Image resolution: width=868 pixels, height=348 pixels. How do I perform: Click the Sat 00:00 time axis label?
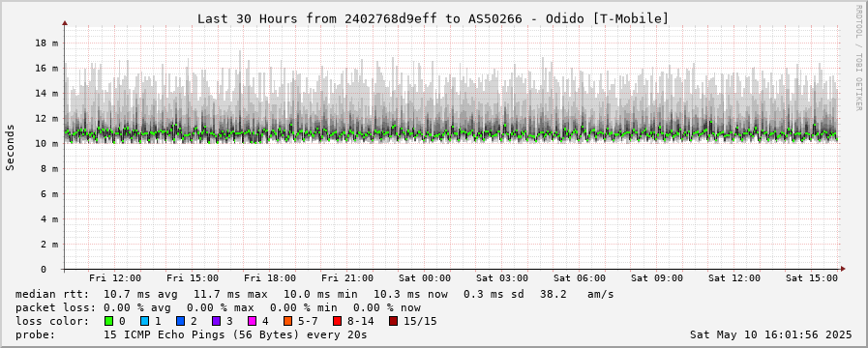point(425,278)
